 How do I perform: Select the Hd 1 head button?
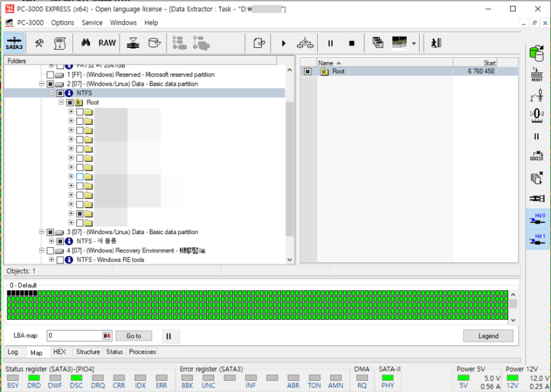pos(538,239)
